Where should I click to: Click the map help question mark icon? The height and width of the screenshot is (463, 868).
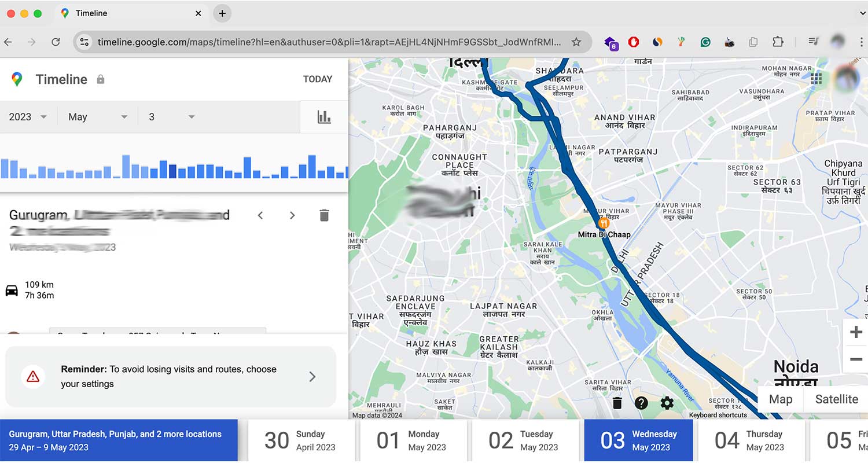pyautogui.click(x=642, y=403)
